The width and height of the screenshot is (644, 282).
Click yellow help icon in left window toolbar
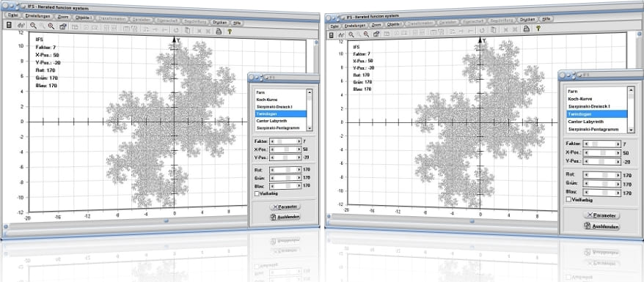230,31
